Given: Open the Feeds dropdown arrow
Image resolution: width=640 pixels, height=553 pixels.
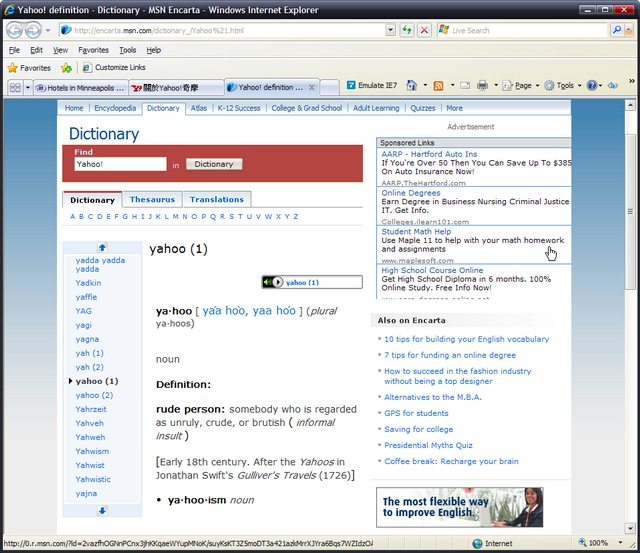Looking at the screenshot, I should (452, 85).
